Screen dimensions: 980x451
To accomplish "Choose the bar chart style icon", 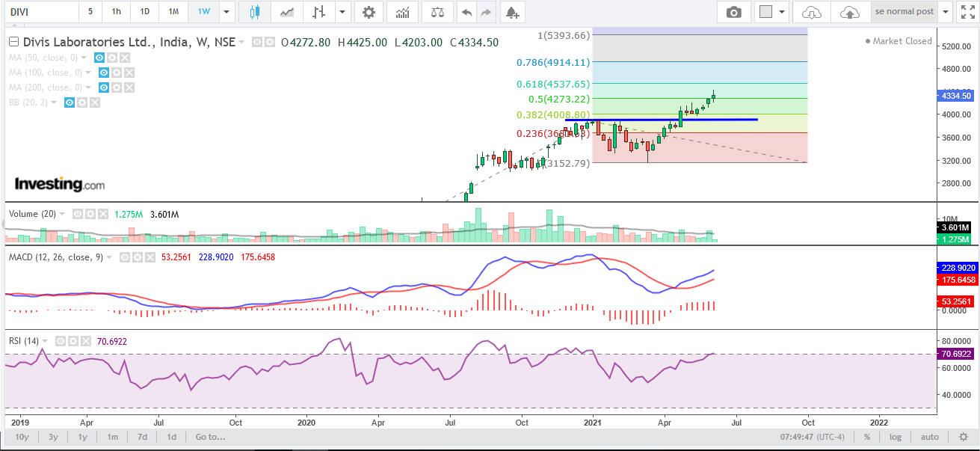I will click(320, 12).
